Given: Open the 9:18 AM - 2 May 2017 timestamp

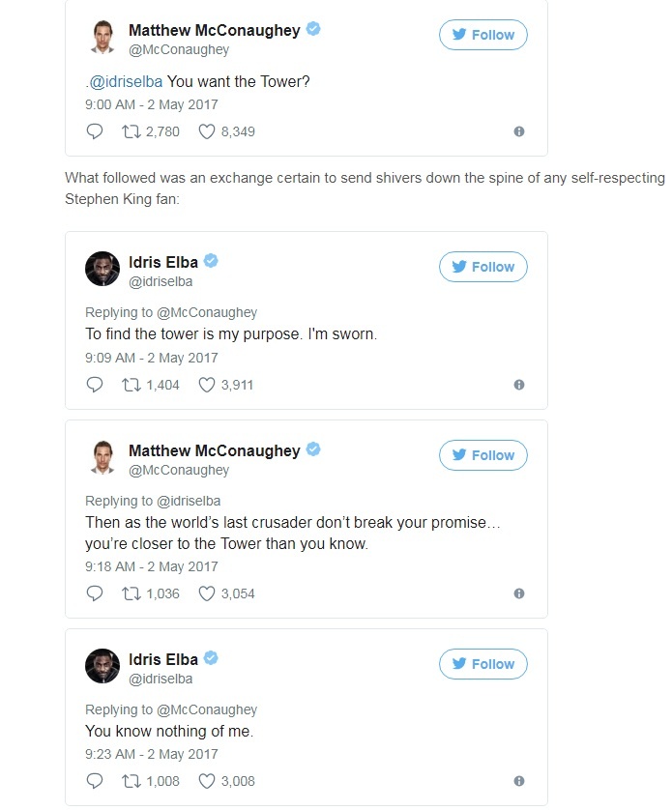Looking at the screenshot, I should pos(152,566).
